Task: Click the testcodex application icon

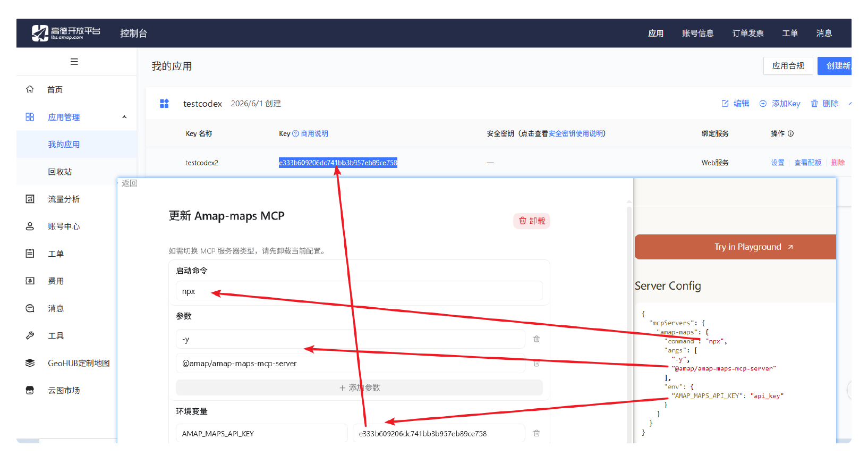Action: coord(164,103)
